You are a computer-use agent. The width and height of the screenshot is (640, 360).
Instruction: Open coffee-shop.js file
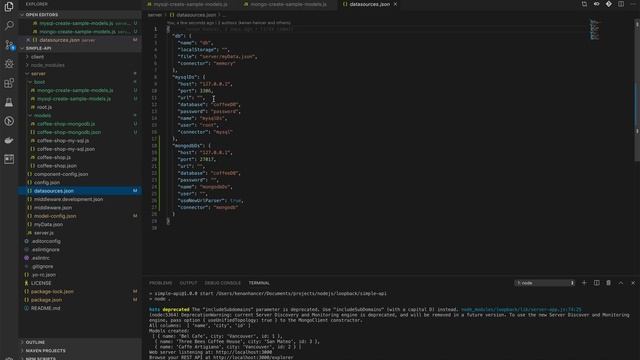pyautogui.click(x=54, y=157)
